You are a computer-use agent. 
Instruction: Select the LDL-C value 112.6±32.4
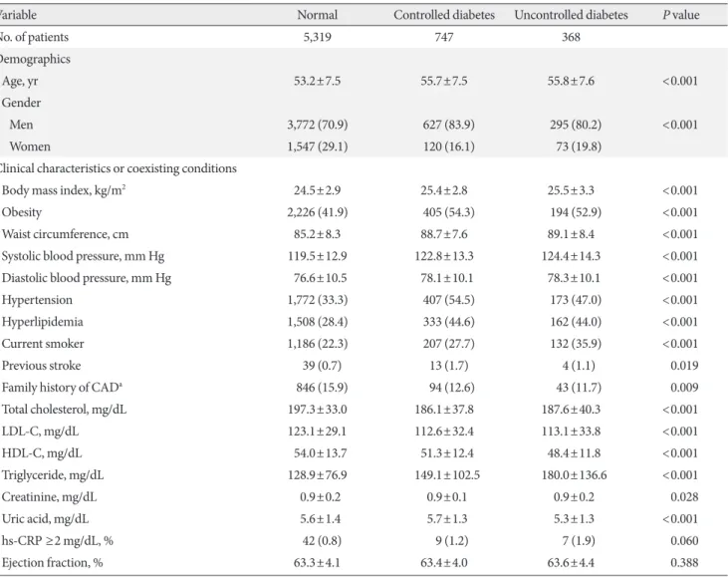tap(444, 432)
